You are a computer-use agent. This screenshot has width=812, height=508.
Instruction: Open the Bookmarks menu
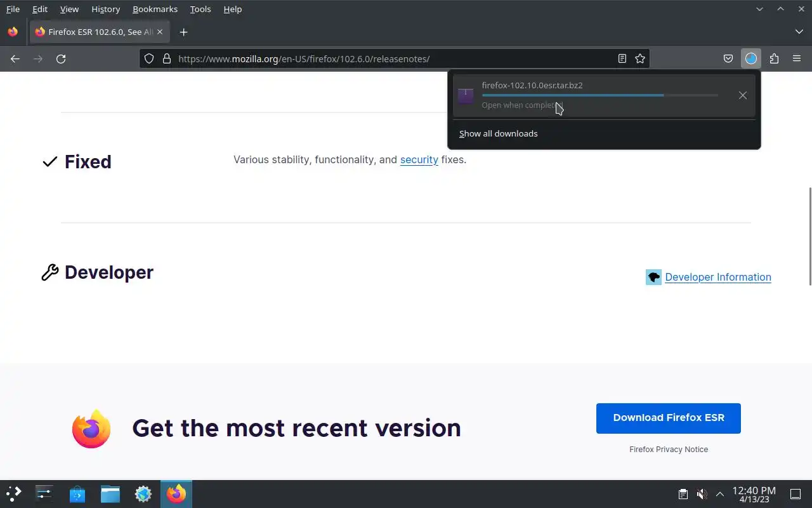click(155, 9)
